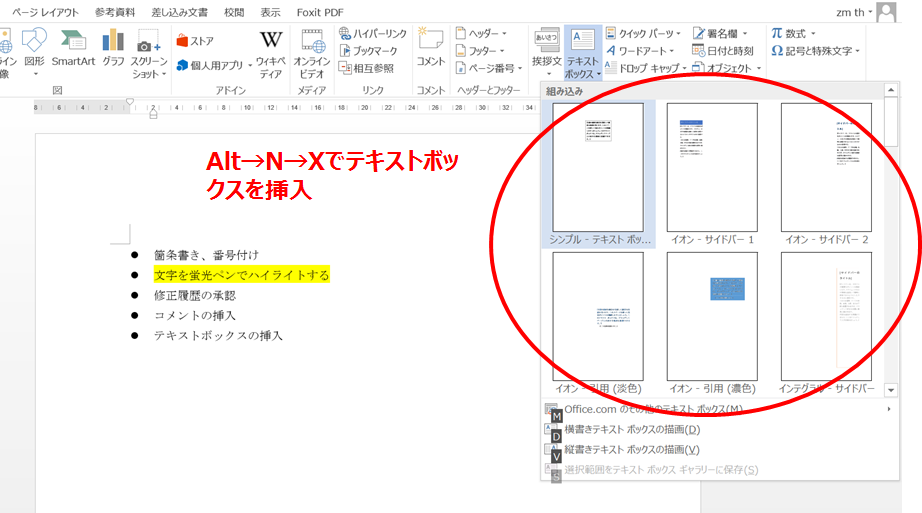Open the オブジェクト dropdown
922x513 pixels.
(727, 68)
